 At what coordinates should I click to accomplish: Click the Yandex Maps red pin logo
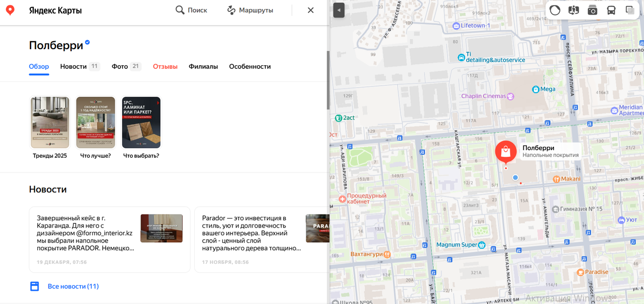[10, 10]
